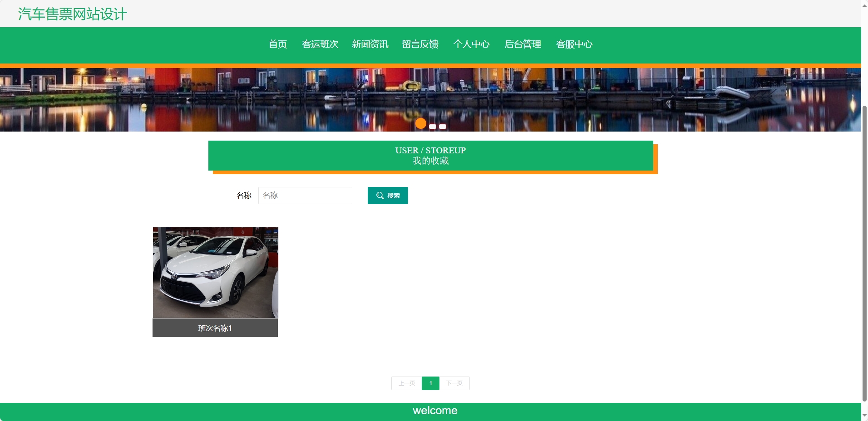868x421 pixels.
Task: Open the 班次名称1 listing thumbnail
Action: [x=215, y=272]
